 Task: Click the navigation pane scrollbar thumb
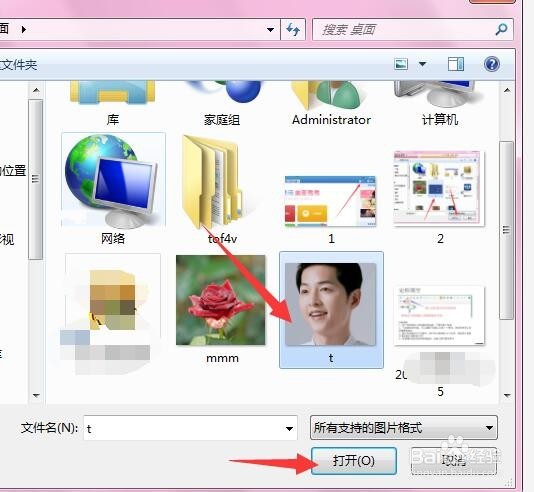tap(35, 179)
